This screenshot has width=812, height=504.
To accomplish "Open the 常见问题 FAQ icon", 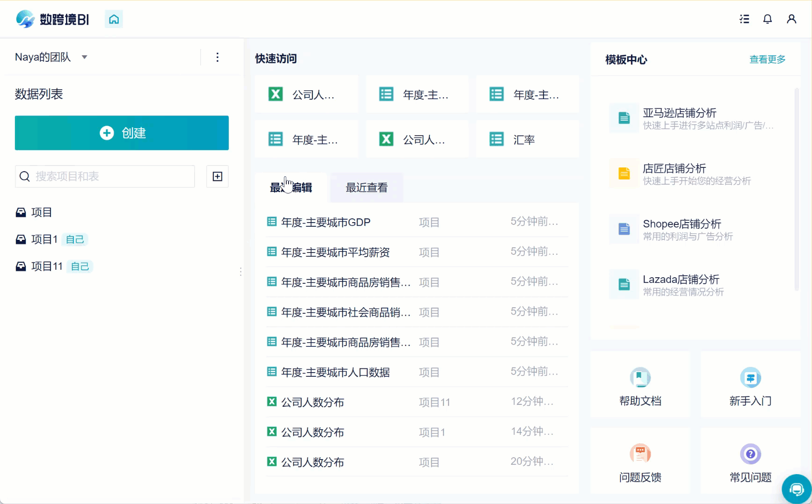I will coord(750,454).
